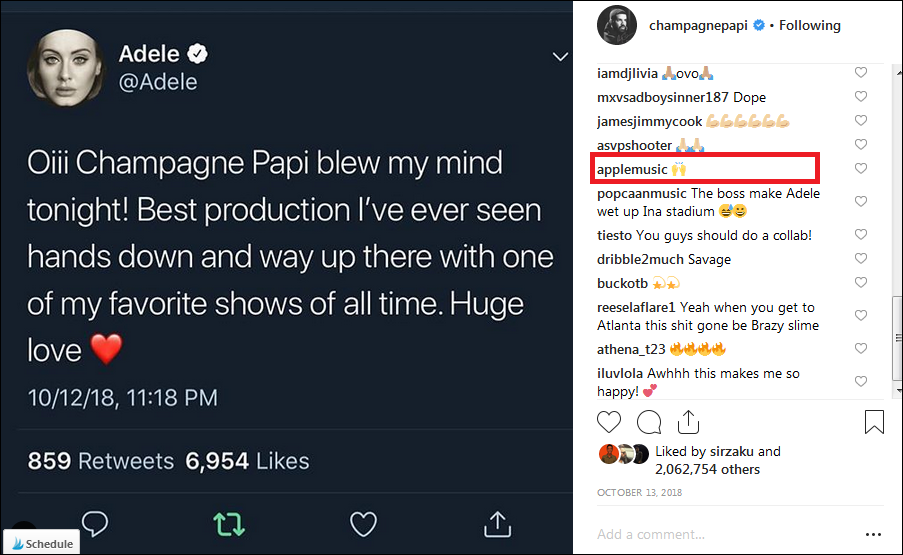Like the Instagram post with heart icon
903x555 pixels.
[x=609, y=421]
